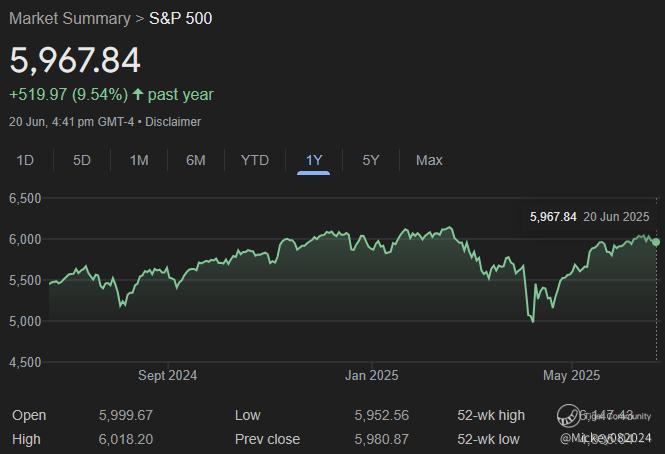Screen dimensions: 665x454
Task: Click the @Mickey082024 watermark handle
Action: 606,438
